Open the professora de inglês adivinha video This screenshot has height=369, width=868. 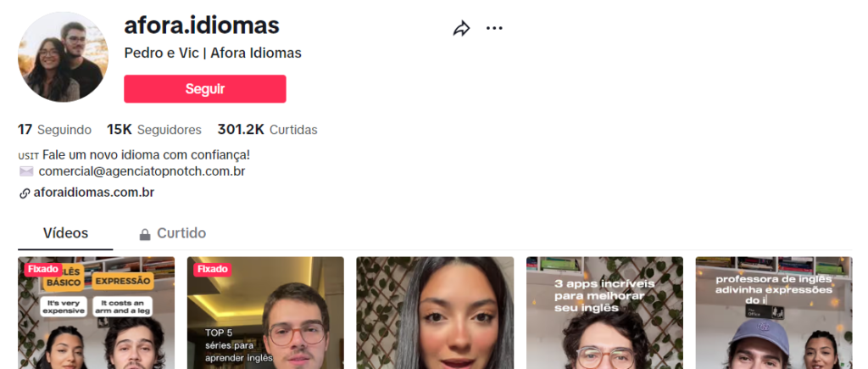(774, 312)
